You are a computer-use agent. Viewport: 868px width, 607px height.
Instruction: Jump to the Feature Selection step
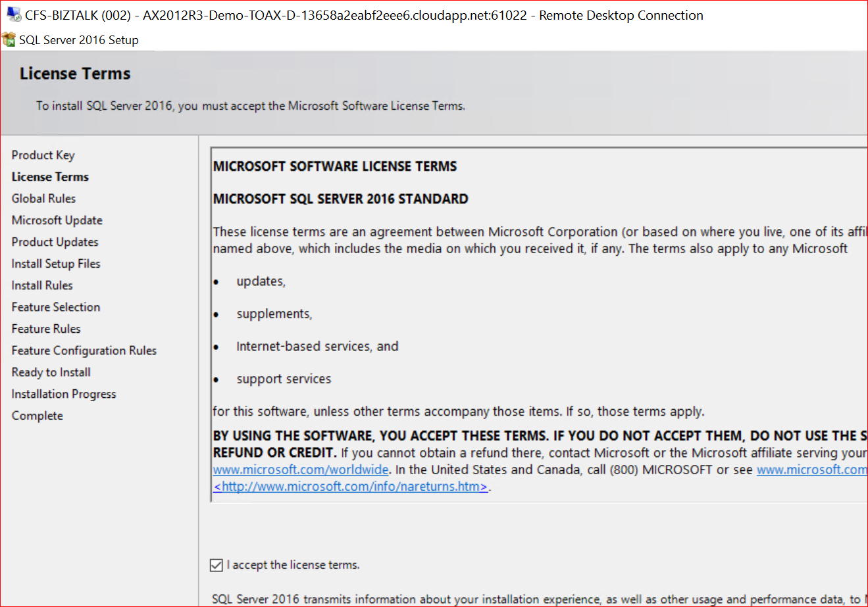point(56,307)
